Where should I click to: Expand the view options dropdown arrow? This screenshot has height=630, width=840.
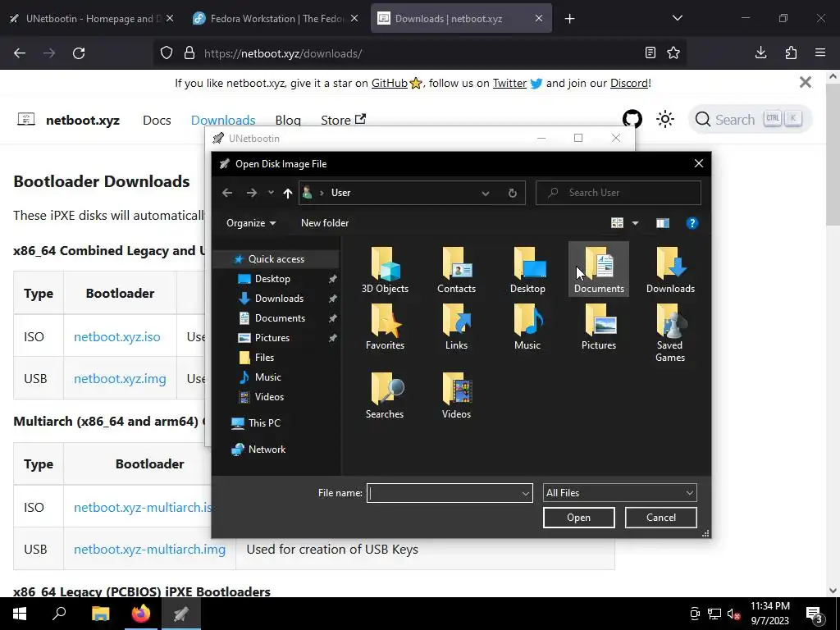[636, 223]
